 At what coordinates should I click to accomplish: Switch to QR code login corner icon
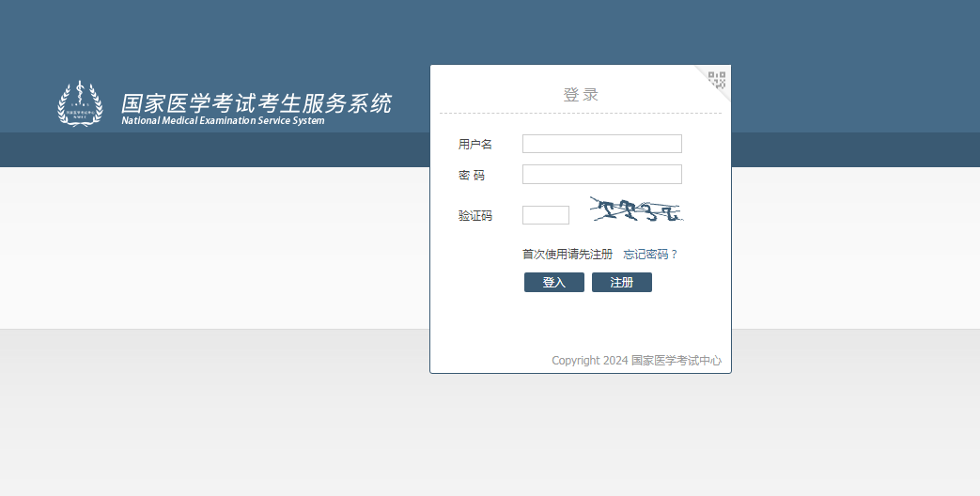tap(717, 80)
